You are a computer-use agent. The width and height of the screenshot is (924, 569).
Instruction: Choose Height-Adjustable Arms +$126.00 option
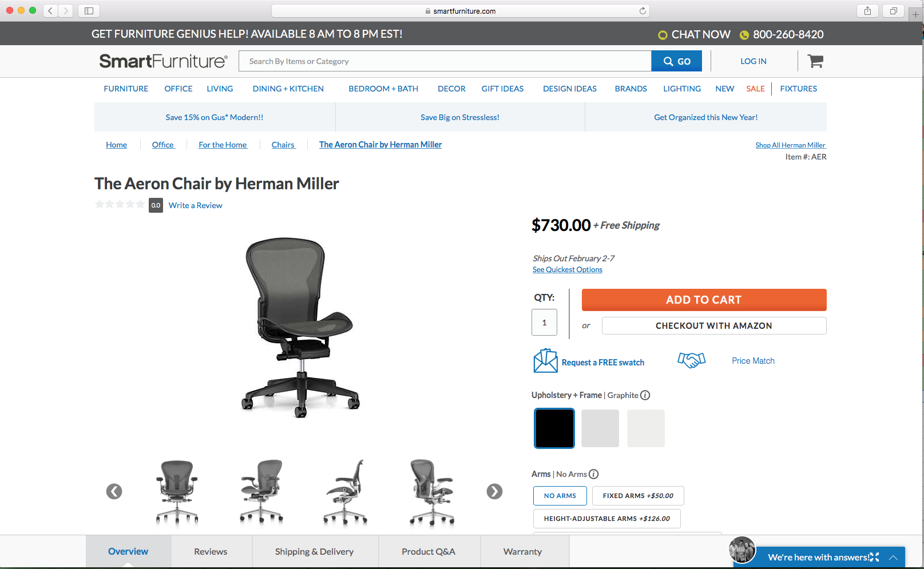607,519
